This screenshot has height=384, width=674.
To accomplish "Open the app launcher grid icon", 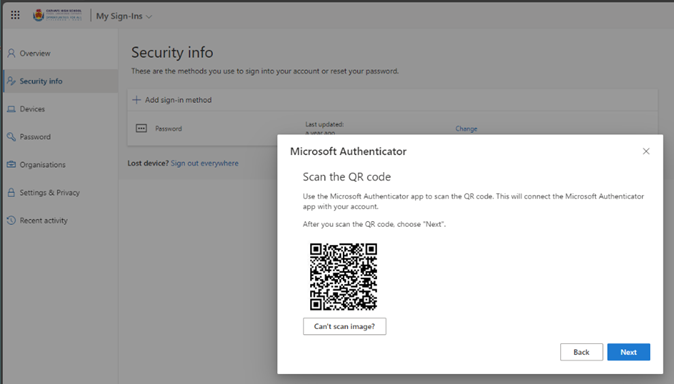I will 15,15.
